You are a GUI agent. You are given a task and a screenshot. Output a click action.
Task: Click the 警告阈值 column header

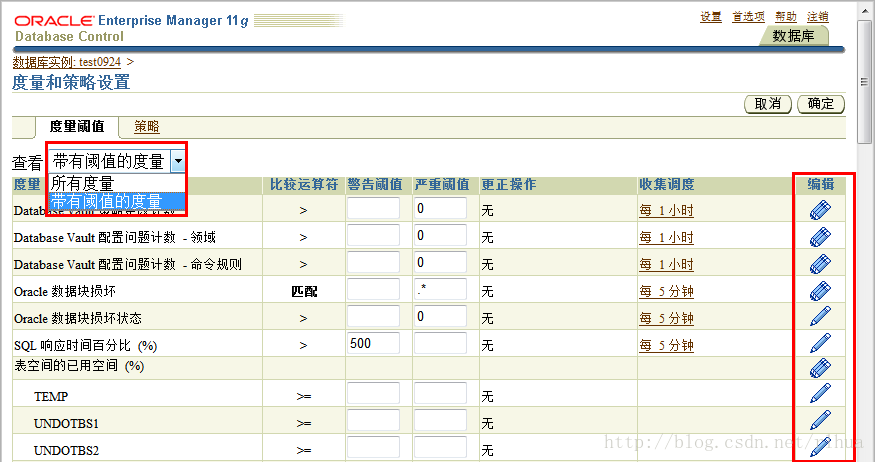point(375,185)
